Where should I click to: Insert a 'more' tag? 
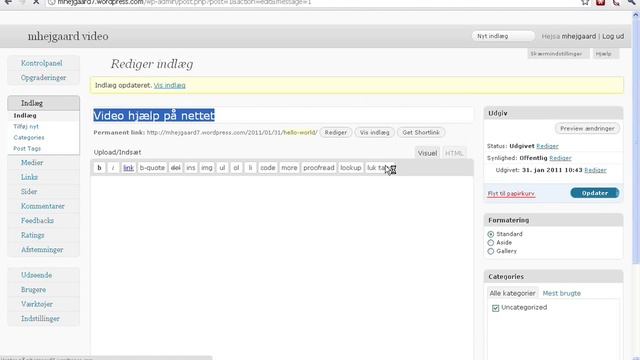click(x=289, y=168)
